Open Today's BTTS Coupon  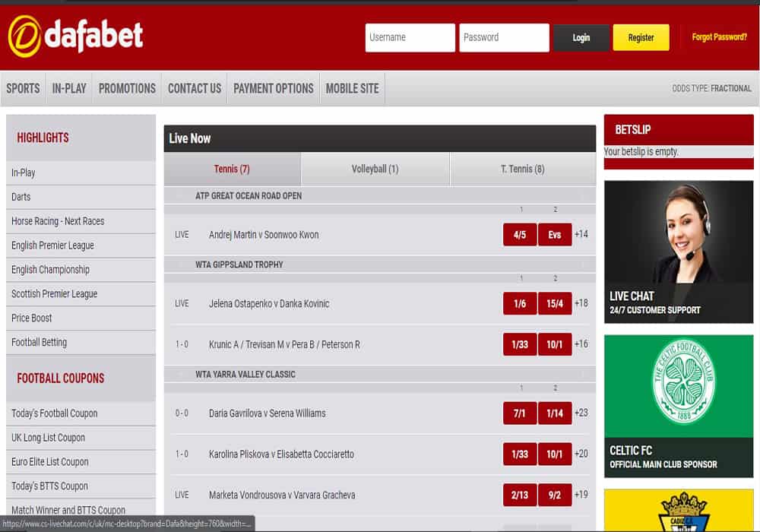point(81,486)
